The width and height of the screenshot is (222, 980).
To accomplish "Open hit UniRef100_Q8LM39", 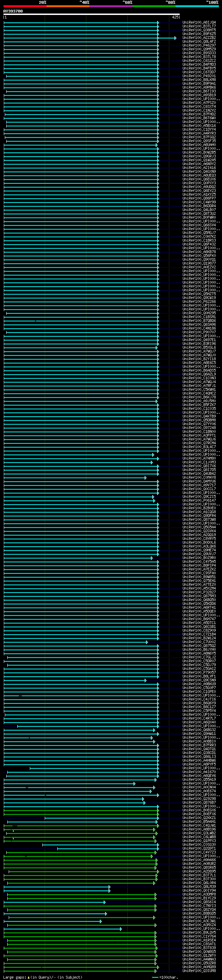I will (199, 886).
